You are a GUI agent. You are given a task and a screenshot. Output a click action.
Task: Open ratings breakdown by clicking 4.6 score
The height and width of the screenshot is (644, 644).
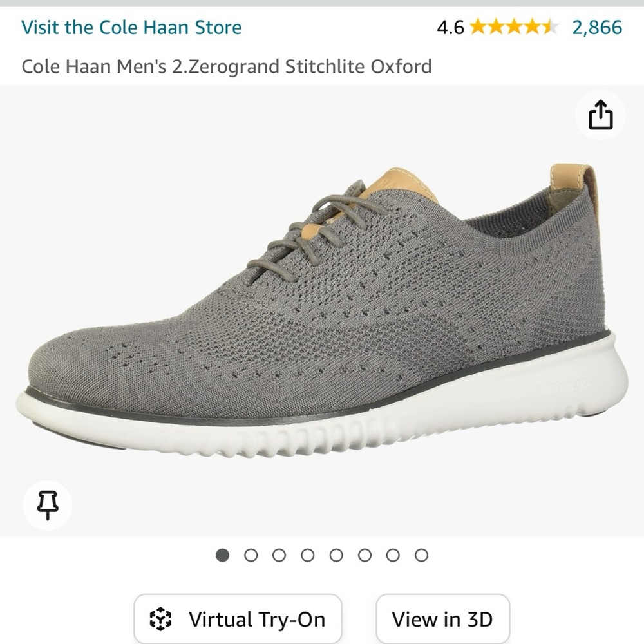click(452, 27)
